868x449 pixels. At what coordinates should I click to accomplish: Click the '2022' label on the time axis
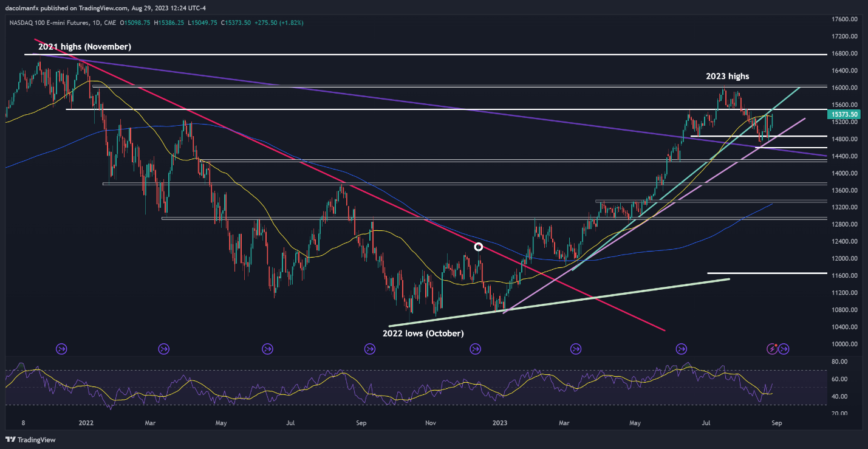(86, 422)
